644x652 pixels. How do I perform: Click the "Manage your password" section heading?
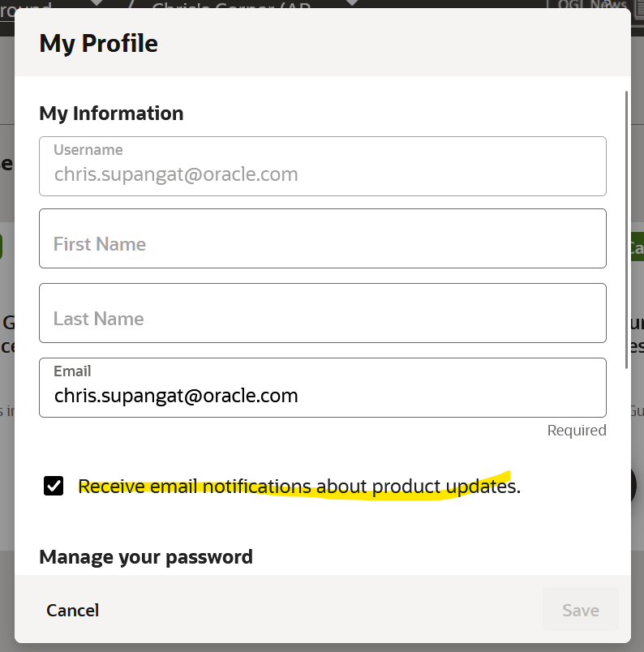click(x=146, y=557)
